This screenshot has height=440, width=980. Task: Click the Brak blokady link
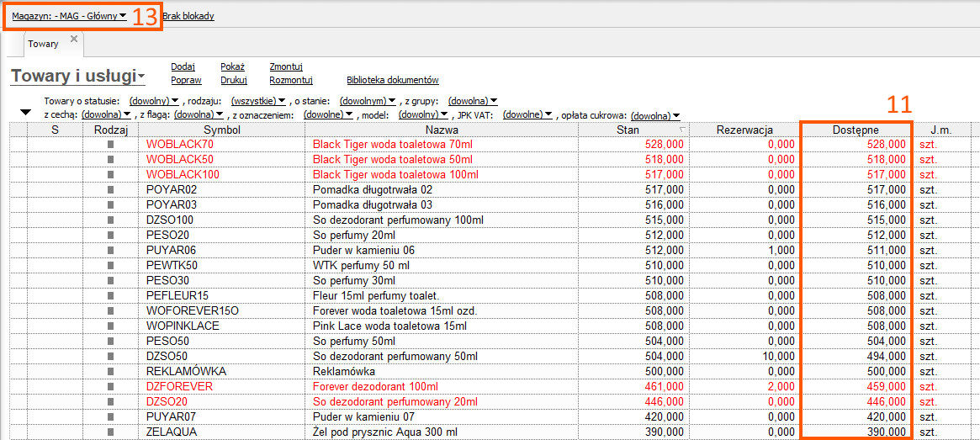188,16
